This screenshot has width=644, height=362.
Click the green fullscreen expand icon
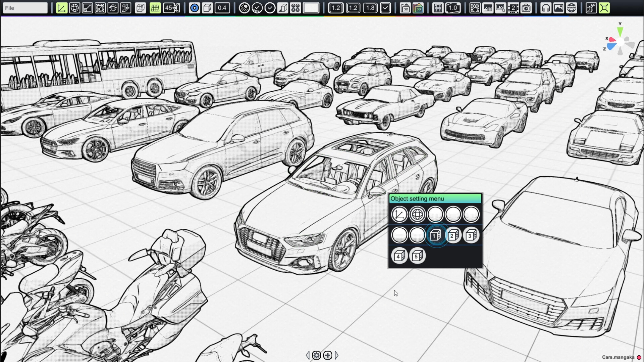tap(604, 8)
